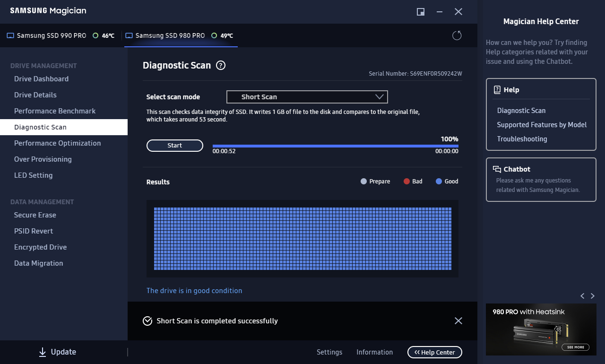
Task: Click the Magician Help Center title
Action: [541, 21]
